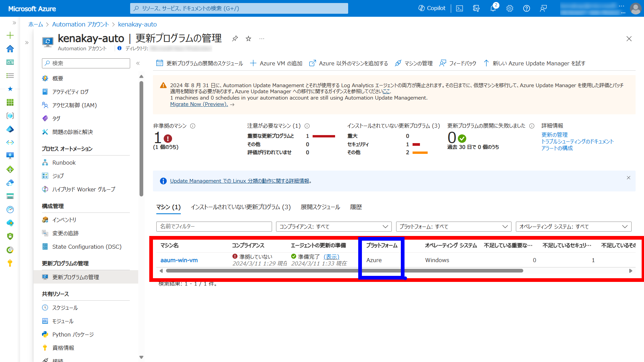Click the Copilot button
The height and width of the screenshot is (362, 644).
click(x=432, y=8)
